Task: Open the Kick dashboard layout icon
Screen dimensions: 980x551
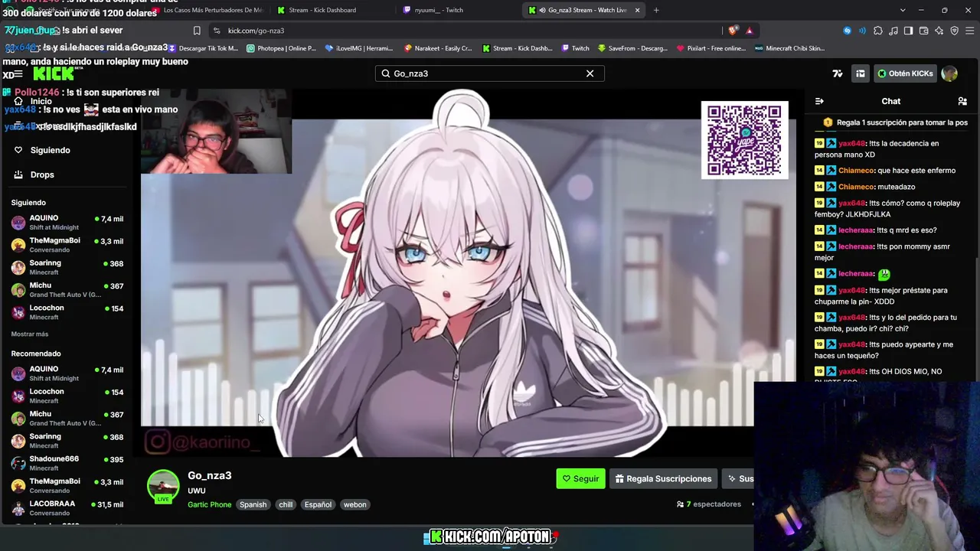Action: click(861, 73)
